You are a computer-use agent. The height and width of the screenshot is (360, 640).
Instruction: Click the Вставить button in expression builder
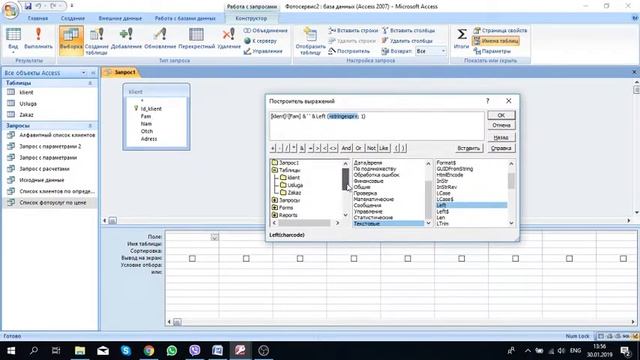pos(469,148)
